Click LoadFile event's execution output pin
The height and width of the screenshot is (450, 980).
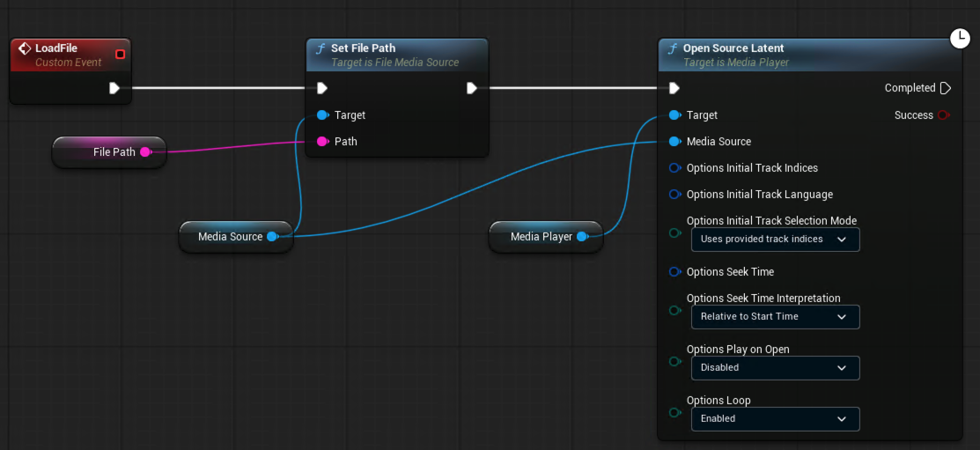tap(114, 88)
